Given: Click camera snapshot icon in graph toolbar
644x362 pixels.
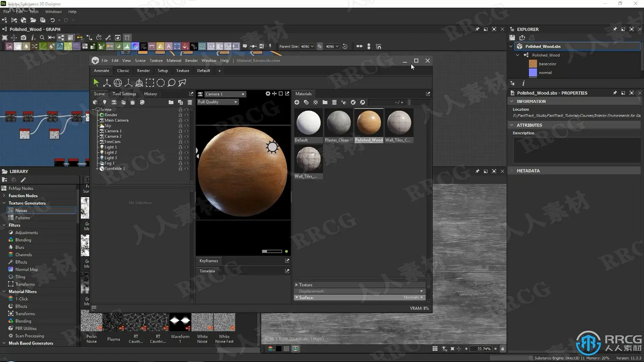Looking at the screenshot, I should click(x=23, y=38).
